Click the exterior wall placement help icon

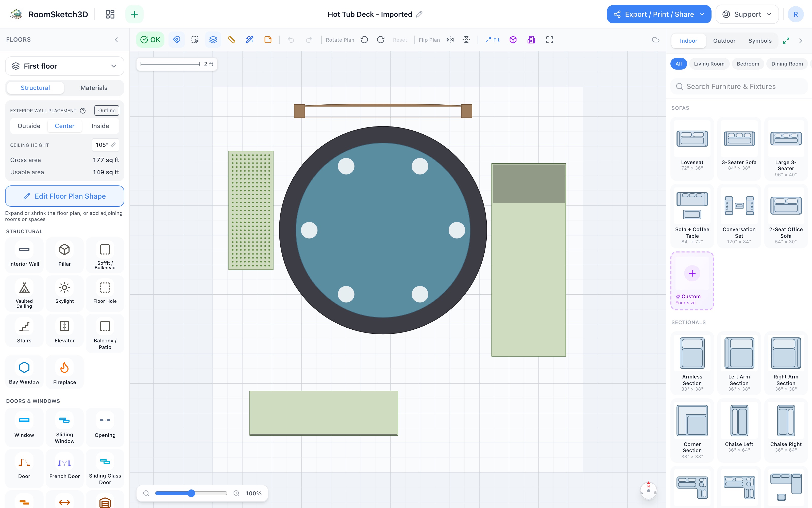point(82,110)
